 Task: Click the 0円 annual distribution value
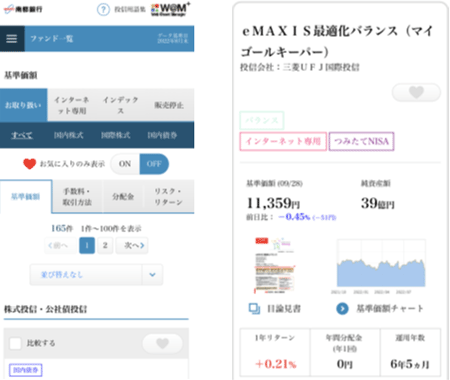point(345,364)
